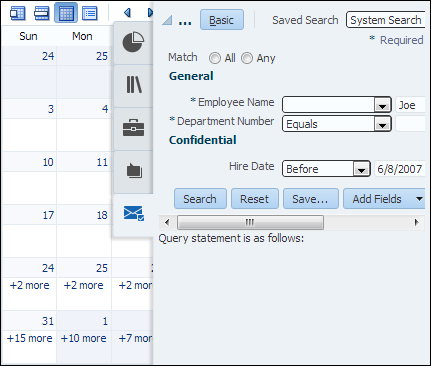Go to next month arrow
Image resolution: width=434 pixels, height=371 pixels.
150,13
